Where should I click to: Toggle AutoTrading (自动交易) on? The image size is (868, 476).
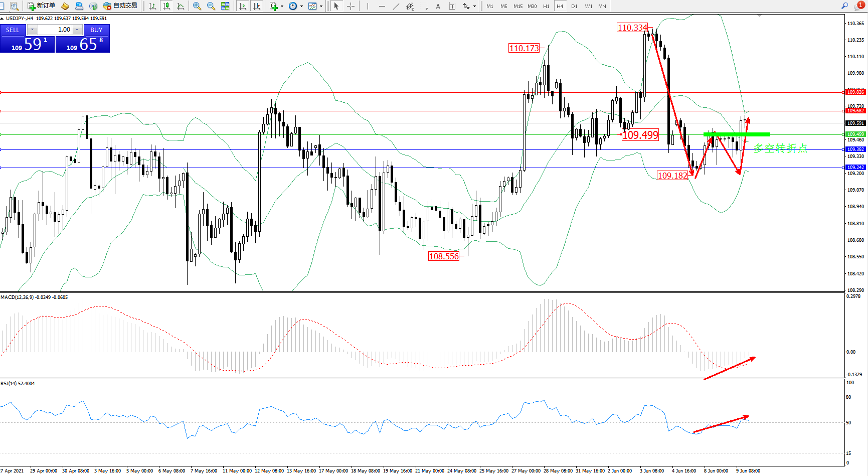point(120,6)
